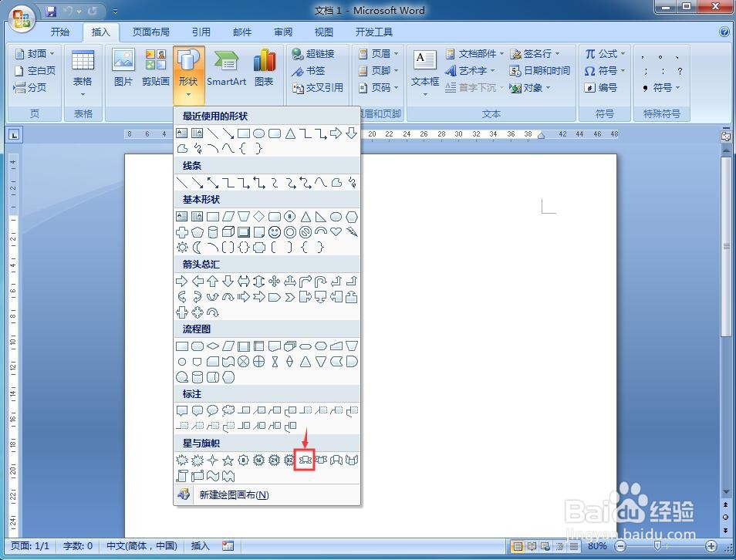The height and width of the screenshot is (560, 736).
Task: Pick the no-symbol prohibited shape
Action: click(x=305, y=232)
